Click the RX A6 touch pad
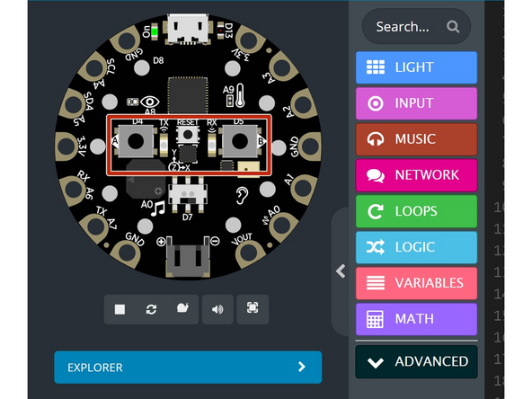The image size is (532, 399). coord(73,190)
